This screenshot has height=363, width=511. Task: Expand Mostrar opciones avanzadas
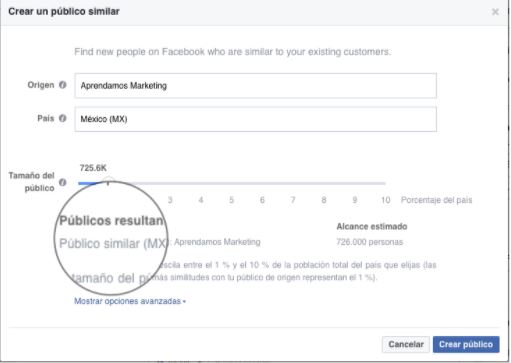(130, 301)
